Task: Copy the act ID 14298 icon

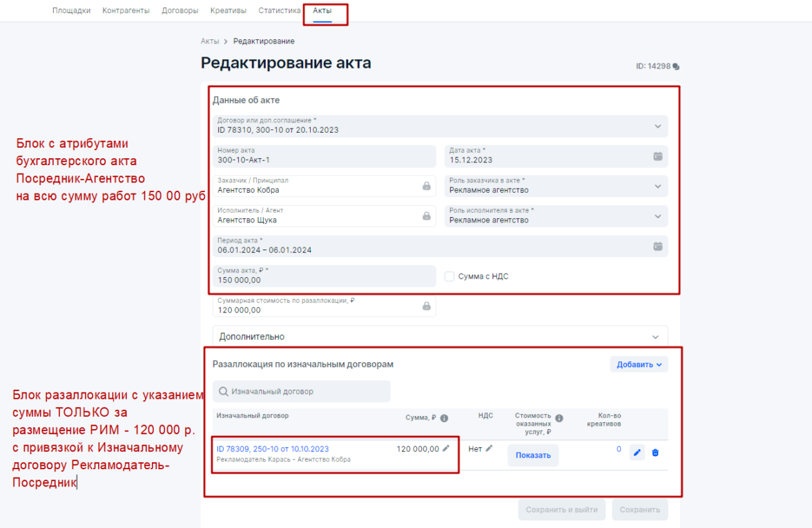Action: 676,66
